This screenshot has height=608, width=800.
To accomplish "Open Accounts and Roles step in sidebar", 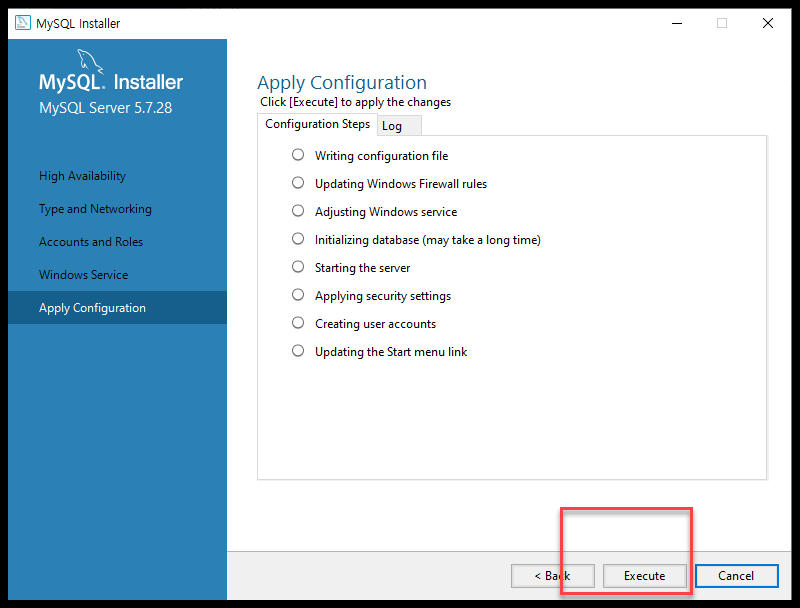I will click(91, 242).
